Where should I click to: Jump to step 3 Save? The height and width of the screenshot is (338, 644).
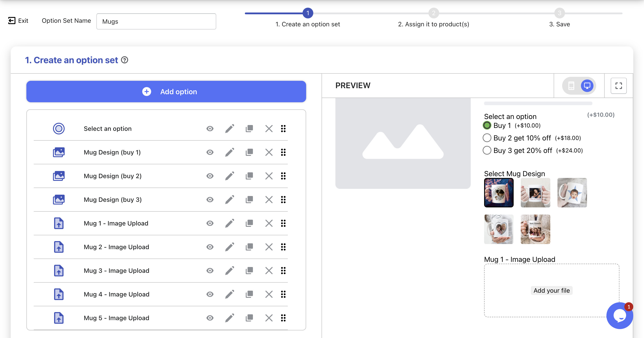559,13
